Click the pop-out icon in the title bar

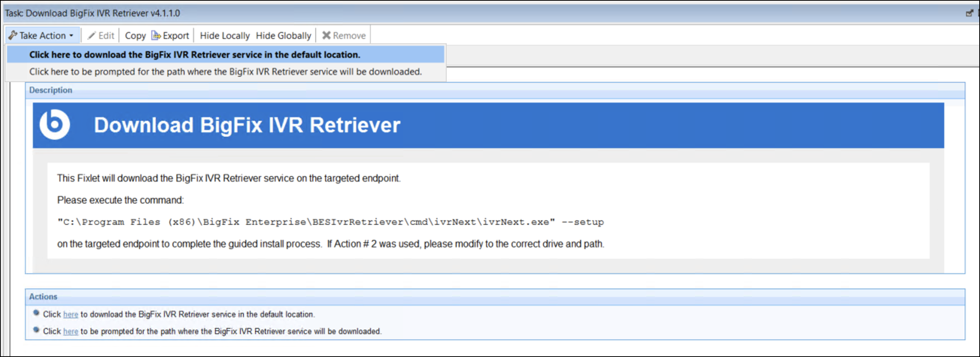tap(969, 13)
